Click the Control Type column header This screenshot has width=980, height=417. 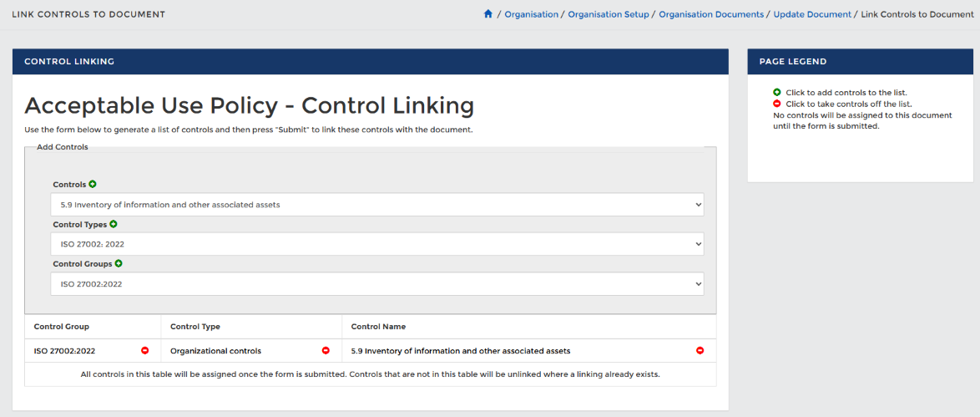[195, 327]
